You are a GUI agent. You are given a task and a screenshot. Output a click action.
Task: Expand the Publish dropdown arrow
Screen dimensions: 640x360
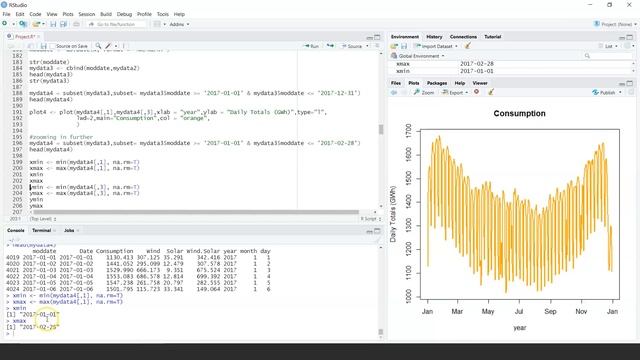620,93
